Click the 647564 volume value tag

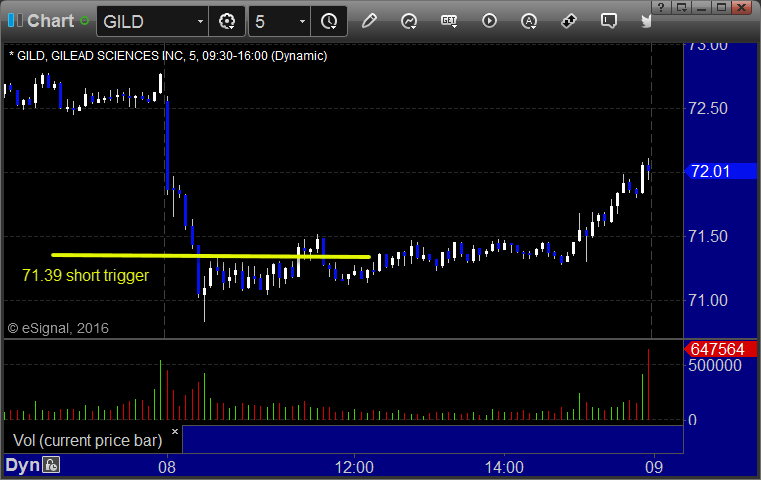(x=720, y=349)
